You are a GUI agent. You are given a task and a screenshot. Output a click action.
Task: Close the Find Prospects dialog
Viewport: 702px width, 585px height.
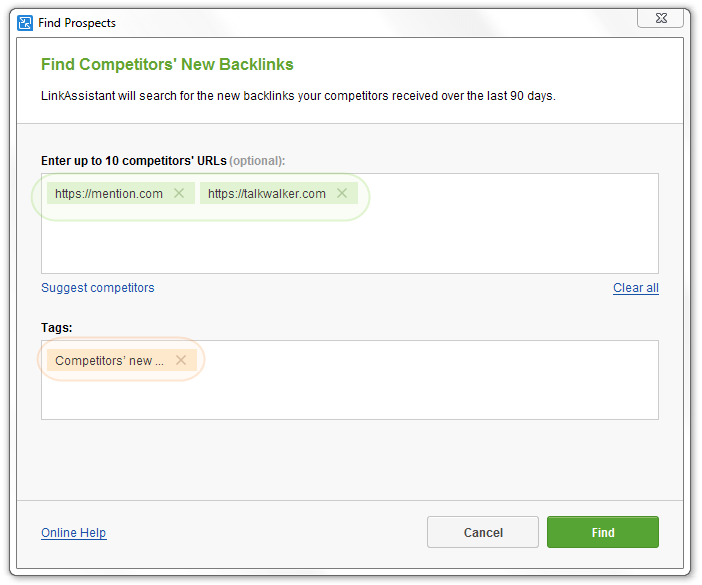point(660,18)
